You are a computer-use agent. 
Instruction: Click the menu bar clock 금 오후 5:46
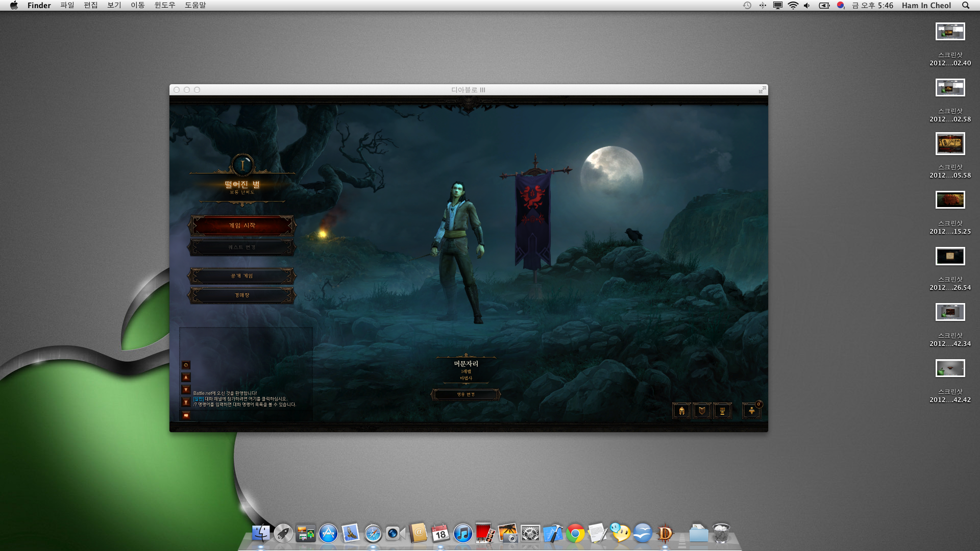point(872,5)
